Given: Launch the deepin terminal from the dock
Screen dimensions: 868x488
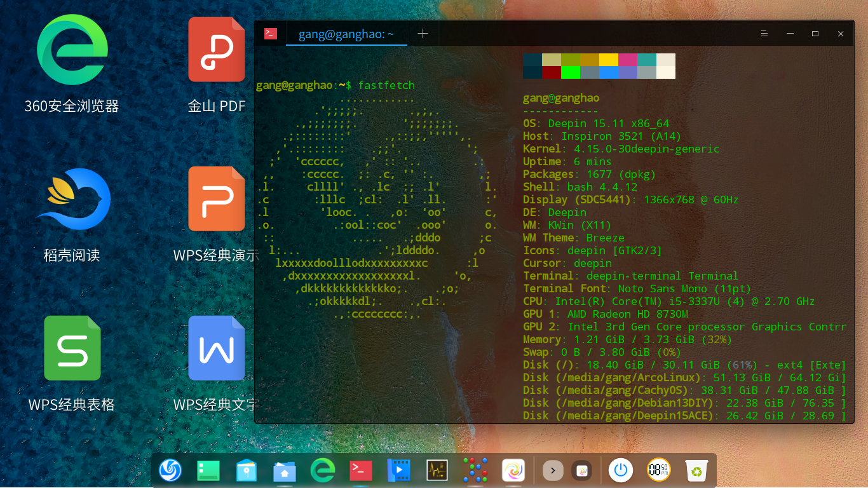Looking at the screenshot, I should pos(360,470).
